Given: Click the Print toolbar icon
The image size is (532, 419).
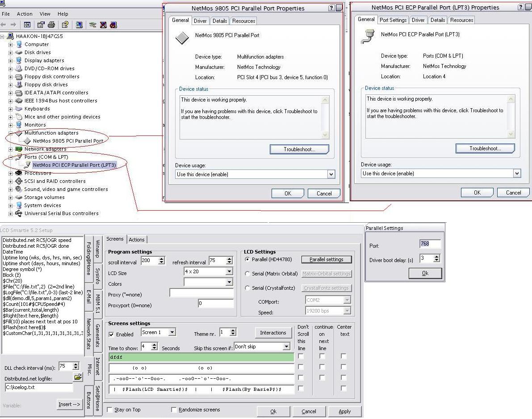Looking at the screenshot, I should click(51, 25).
